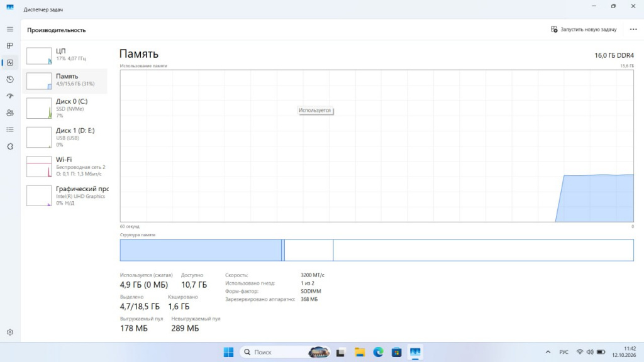Open Startup apps icon in sidebar

coord(10,96)
